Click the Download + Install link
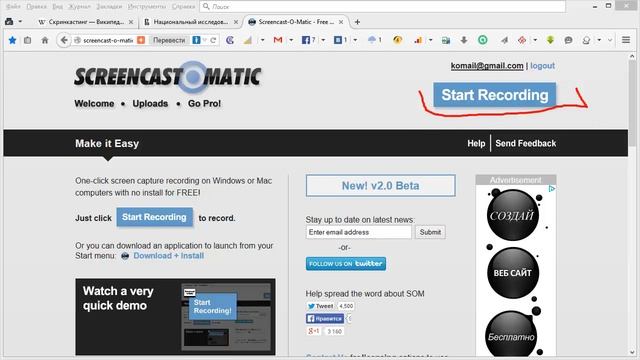Image resolution: width=640 pixels, height=360 pixels. point(169,256)
